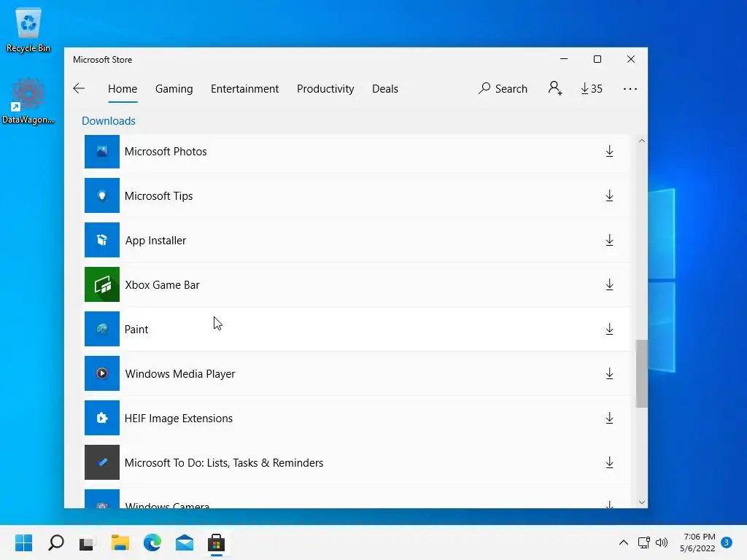This screenshot has width=747, height=560.
Task: Open the Mail app on taskbar
Action: [x=185, y=542]
